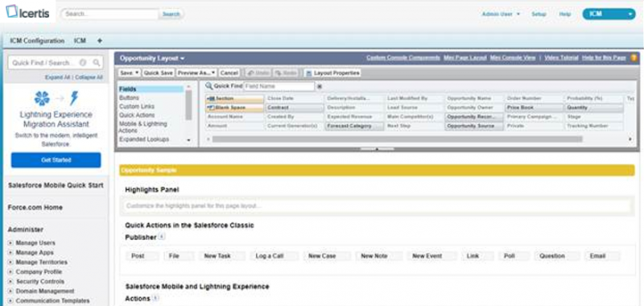
Task: Select Expanded Lookups category
Action: 144,139
